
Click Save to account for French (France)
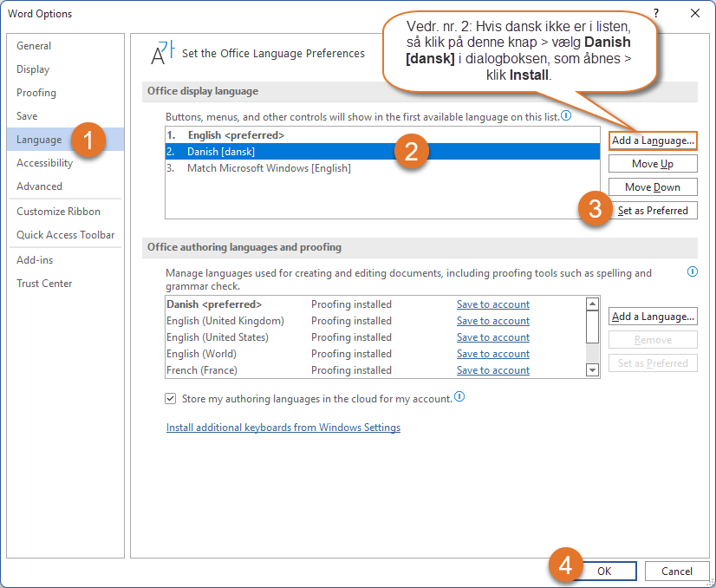tap(493, 370)
